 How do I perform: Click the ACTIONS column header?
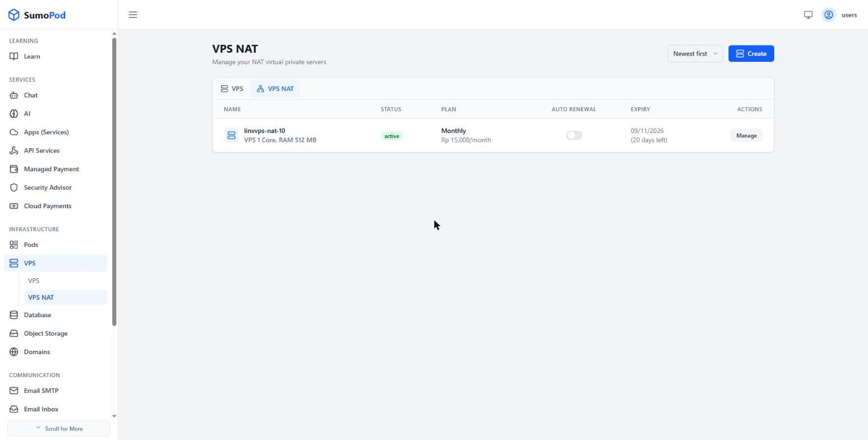point(750,109)
